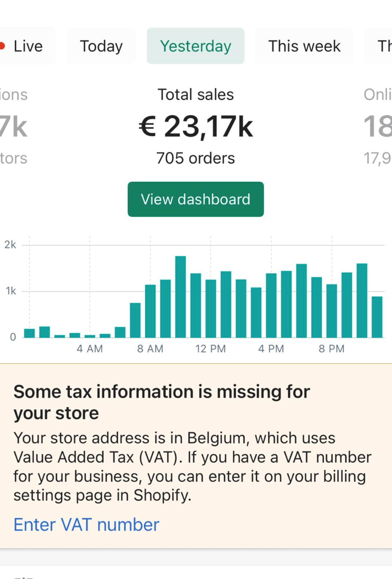Click the red Live indicator dot
Image resolution: width=392 pixels, height=579 pixels.
(x=2, y=46)
